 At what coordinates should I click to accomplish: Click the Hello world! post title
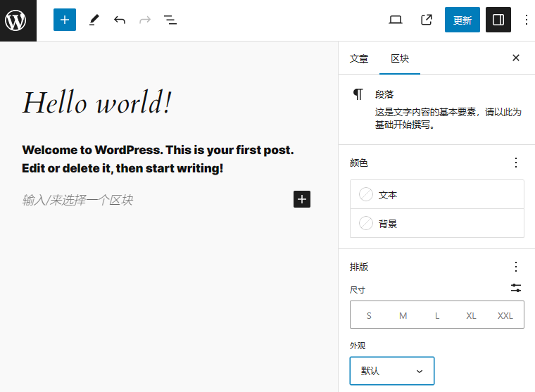point(97,102)
